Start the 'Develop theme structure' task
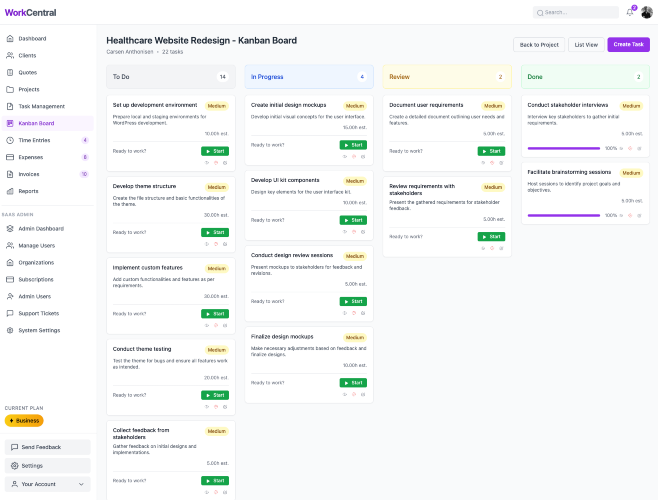 (x=215, y=232)
